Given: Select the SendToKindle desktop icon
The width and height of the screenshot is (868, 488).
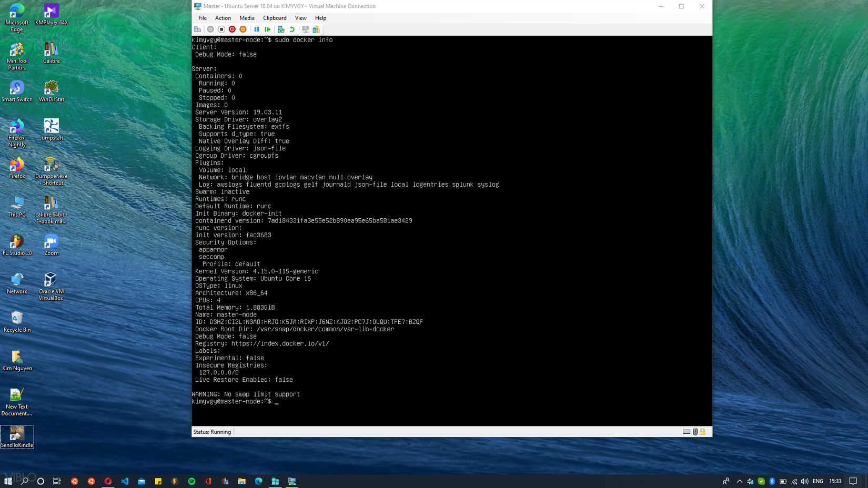Looking at the screenshot, I should [17, 437].
